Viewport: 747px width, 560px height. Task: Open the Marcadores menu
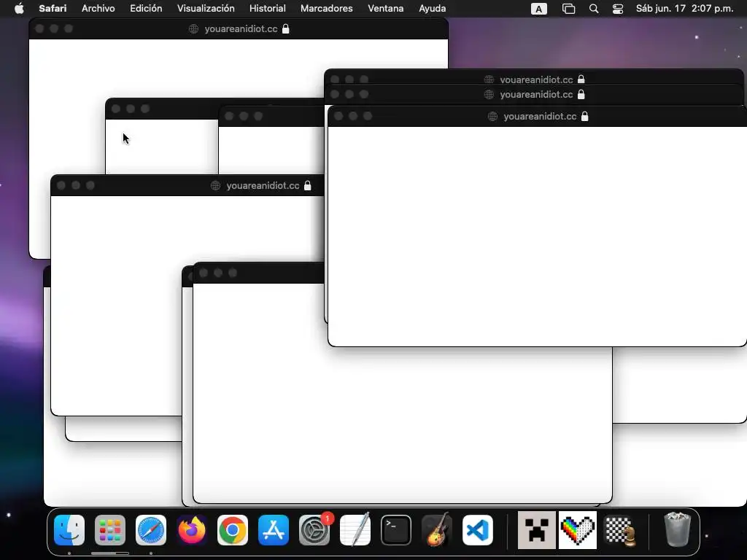(x=326, y=9)
